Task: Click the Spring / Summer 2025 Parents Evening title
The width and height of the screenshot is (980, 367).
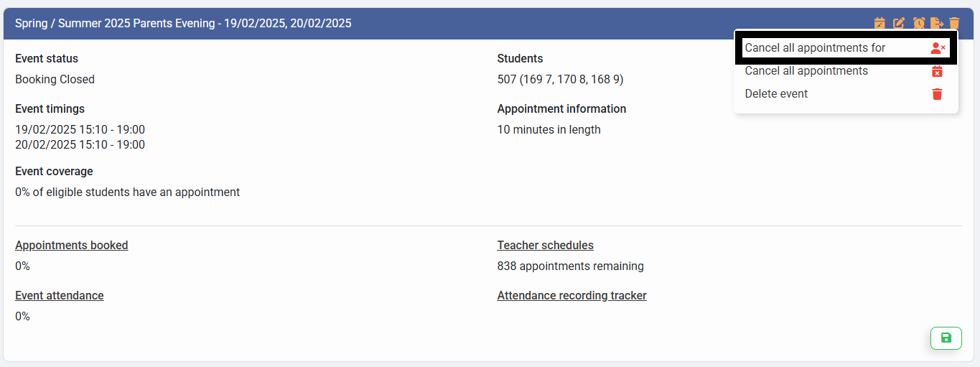Action: pyautogui.click(x=183, y=24)
